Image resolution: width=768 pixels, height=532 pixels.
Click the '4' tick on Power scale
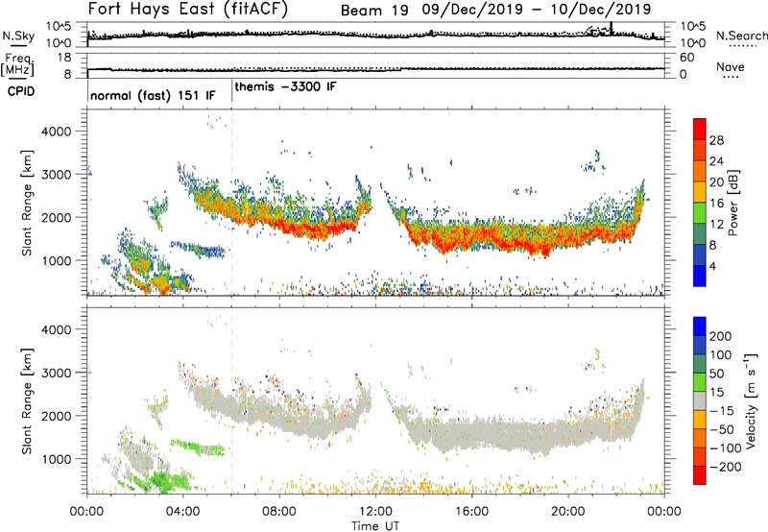pos(712,267)
